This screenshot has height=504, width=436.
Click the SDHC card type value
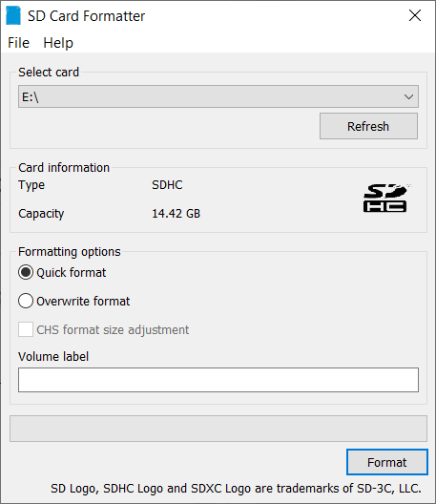click(x=167, y=185)
